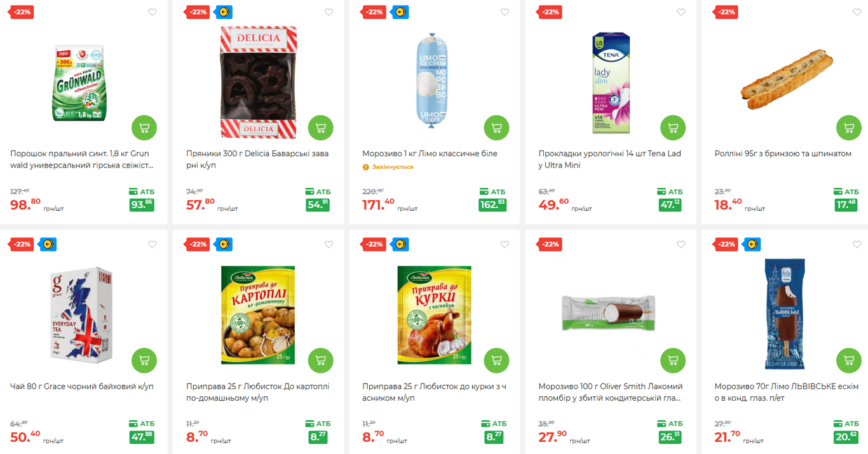
Task: Add Delicia gingerbread to cart
Action: pyautogui.click(x=320, y=128)
